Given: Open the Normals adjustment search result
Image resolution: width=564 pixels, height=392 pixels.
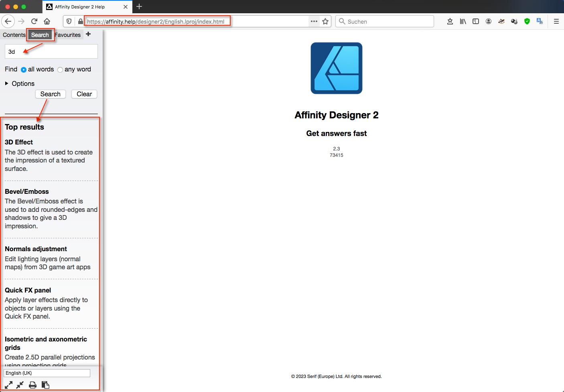Looking at the screenshot, I should tap(36, 249).
